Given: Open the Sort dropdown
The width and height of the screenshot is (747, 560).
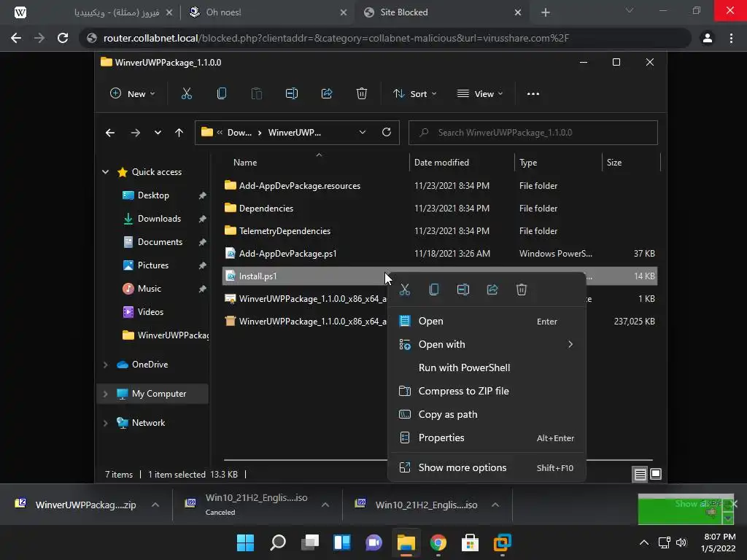Looking at the screenshot, I should click(414, 94).
